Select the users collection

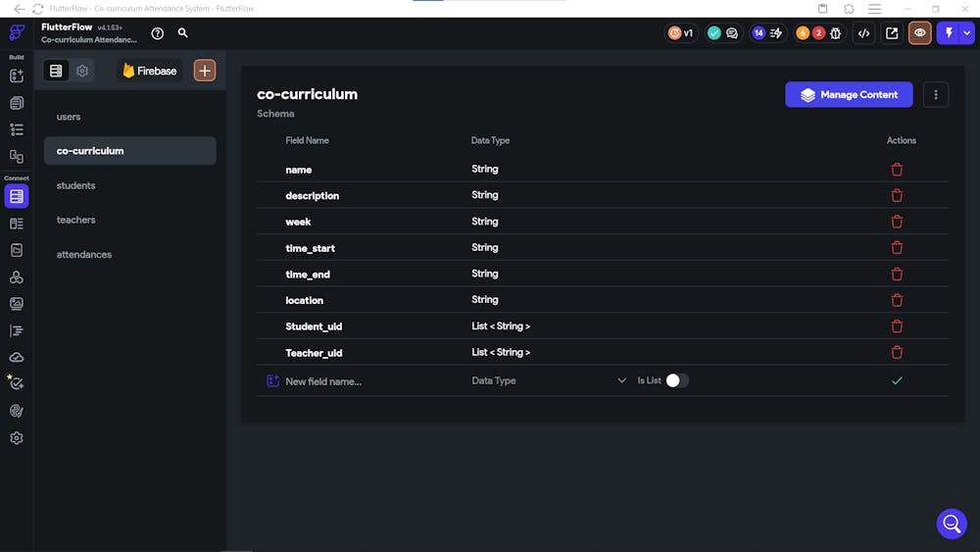130,117
